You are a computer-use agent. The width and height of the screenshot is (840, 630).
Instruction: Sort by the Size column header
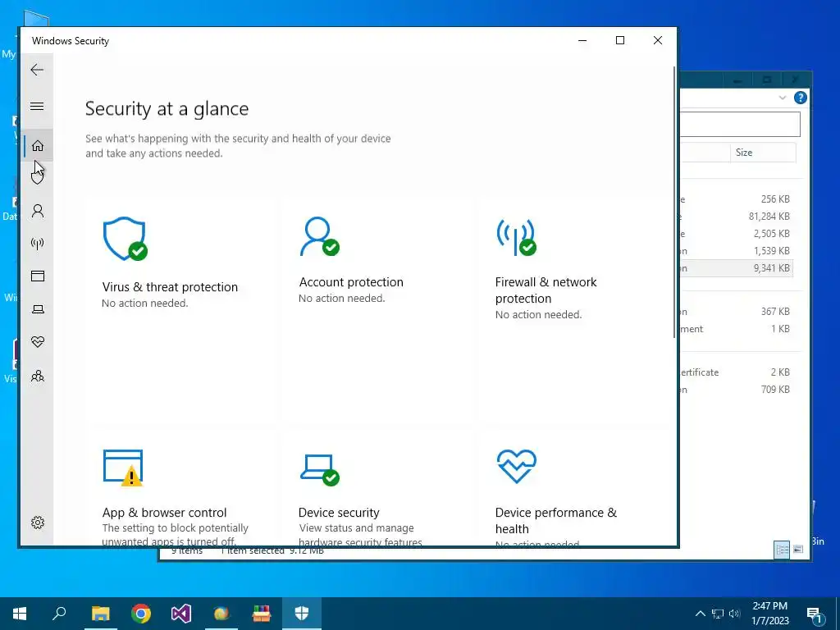point(763,153)
